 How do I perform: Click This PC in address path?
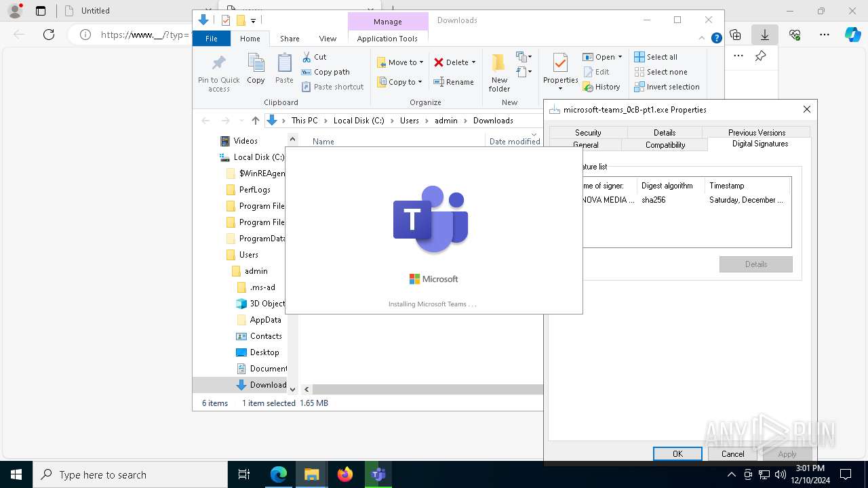304,121
